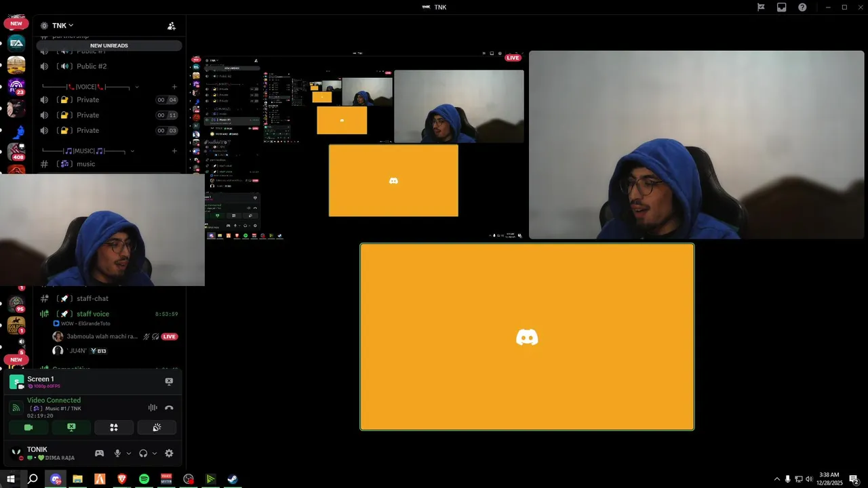Click the game controller icon
Viewport: 868px width, 488px height.
[x=99, y=453]
